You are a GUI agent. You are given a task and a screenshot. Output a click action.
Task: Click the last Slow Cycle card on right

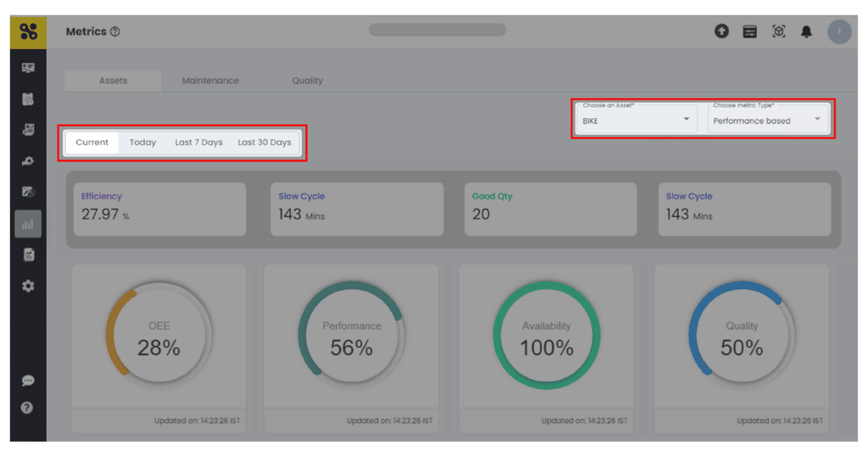744,209
